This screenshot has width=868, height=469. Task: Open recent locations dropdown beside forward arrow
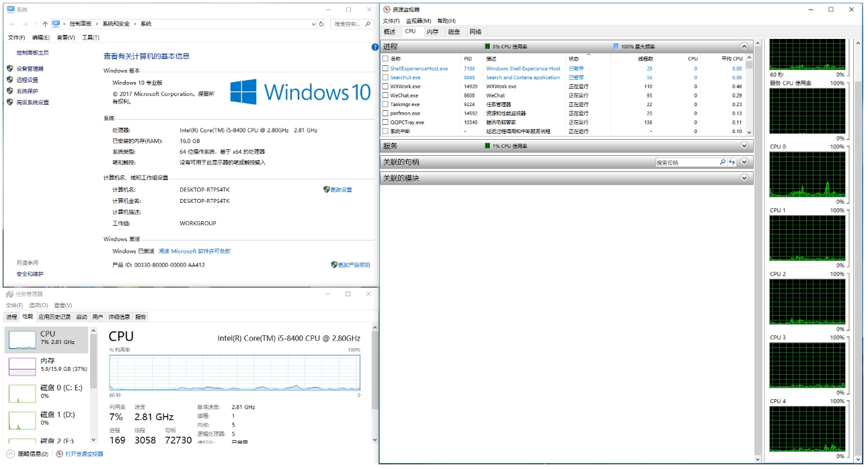(x=36, y=24)
